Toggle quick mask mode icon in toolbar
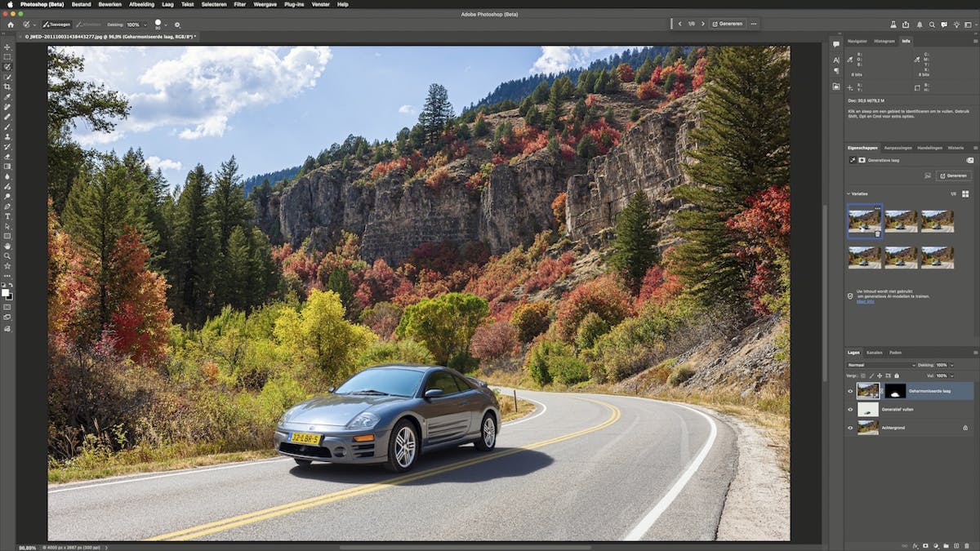The height and width of the screenshot is (551, 980). 7,308
